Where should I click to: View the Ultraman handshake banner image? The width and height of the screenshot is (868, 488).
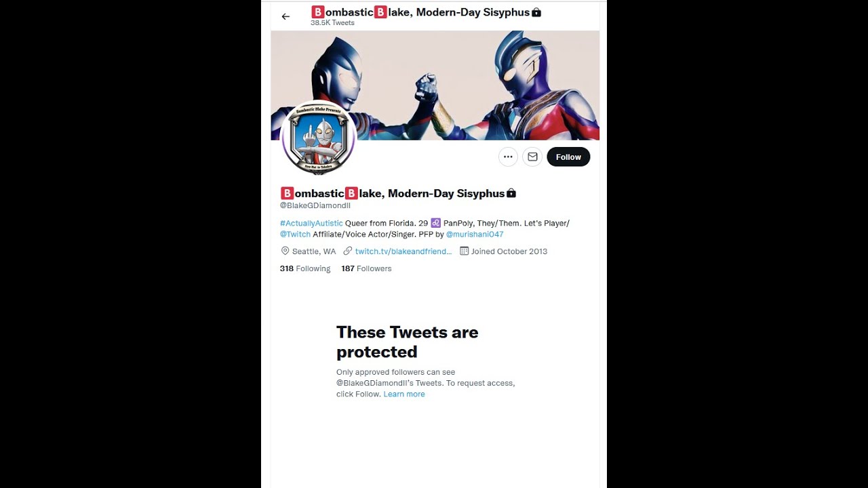pyautogui.click(x=435, y=85)
